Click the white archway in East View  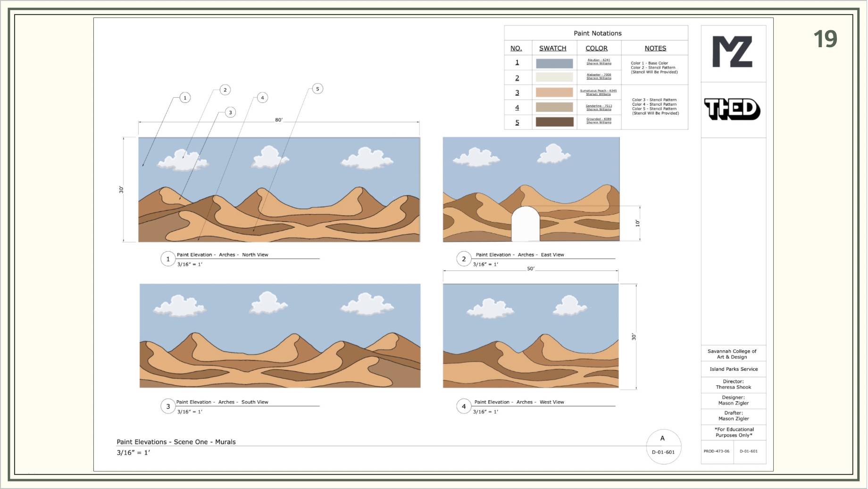[x=526, y=224]
